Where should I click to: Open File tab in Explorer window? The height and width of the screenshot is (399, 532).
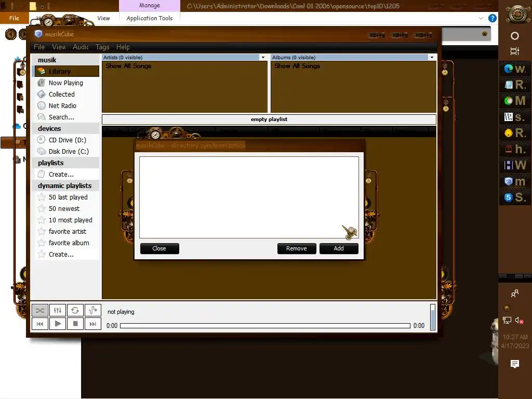[x=14, y=18]
